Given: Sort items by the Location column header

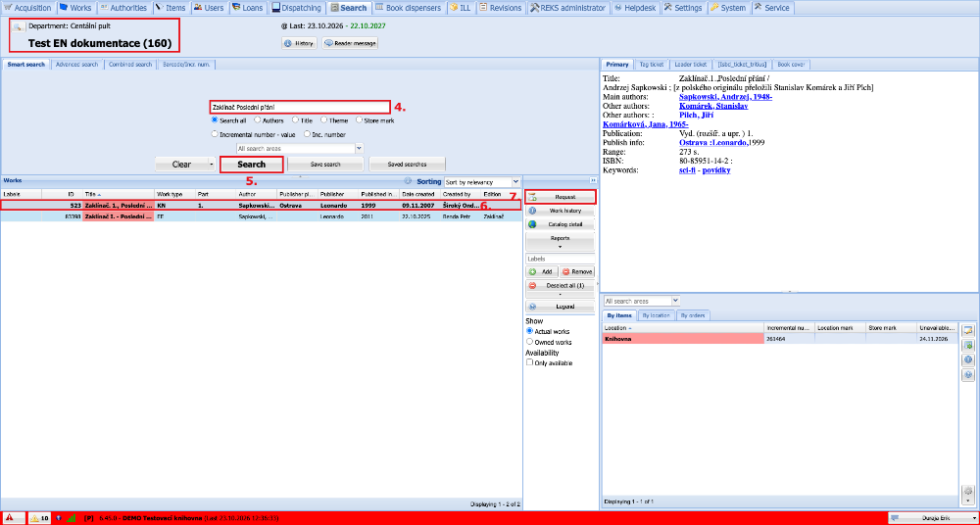Looking at the screenshot, I should click(x=684, y=327).
